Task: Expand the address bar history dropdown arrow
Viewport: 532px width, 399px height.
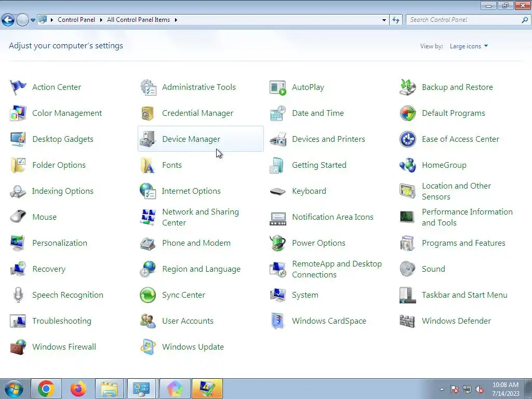Action: 384,20
